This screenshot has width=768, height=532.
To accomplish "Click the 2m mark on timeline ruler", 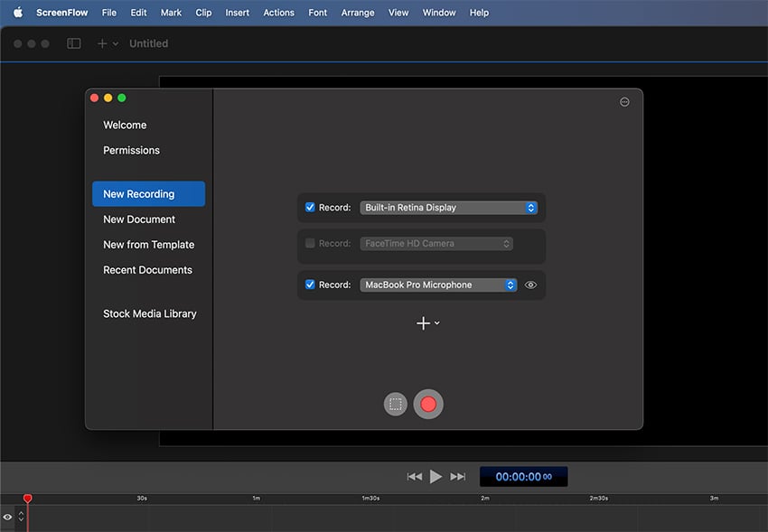I will coord(485,499).
